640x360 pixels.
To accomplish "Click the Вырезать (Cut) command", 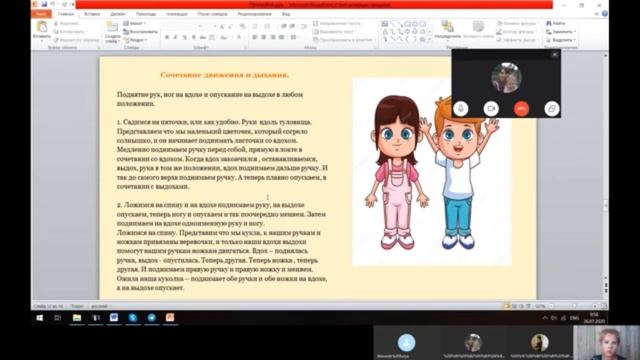I will tap(67, 23).
